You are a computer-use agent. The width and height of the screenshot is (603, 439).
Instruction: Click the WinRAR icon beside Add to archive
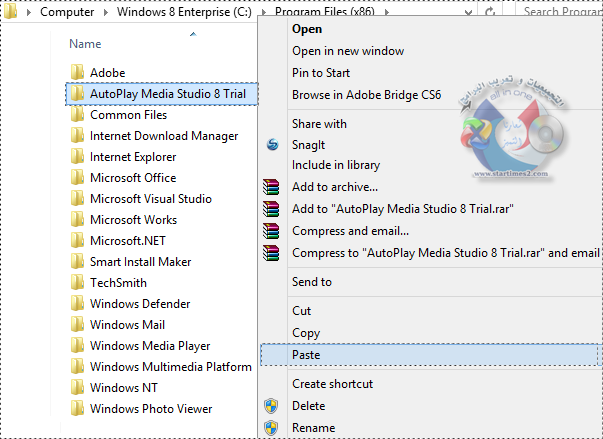271,187
